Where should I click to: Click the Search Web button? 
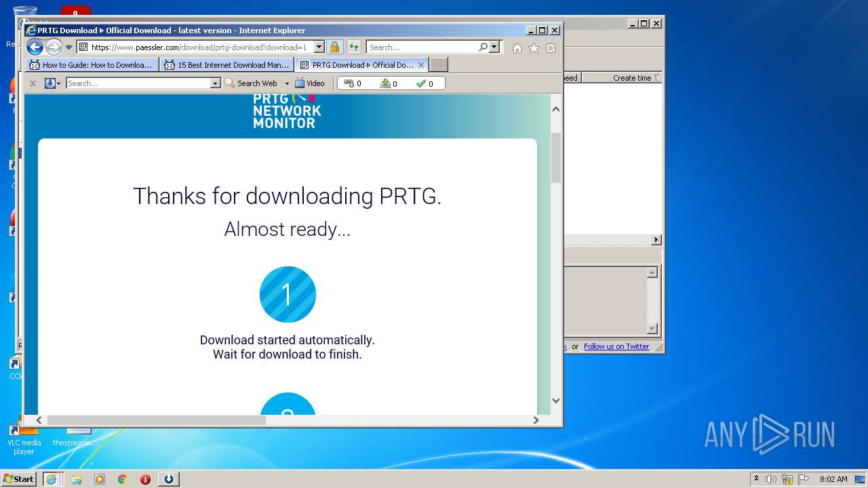point(251,83)
